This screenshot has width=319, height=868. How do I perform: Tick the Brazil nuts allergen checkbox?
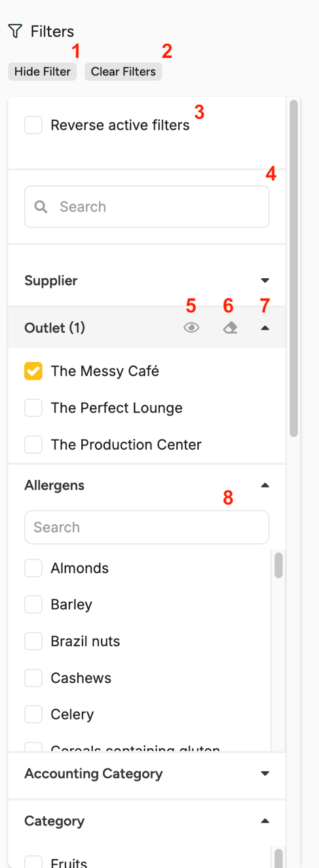[x=33, y=642]
